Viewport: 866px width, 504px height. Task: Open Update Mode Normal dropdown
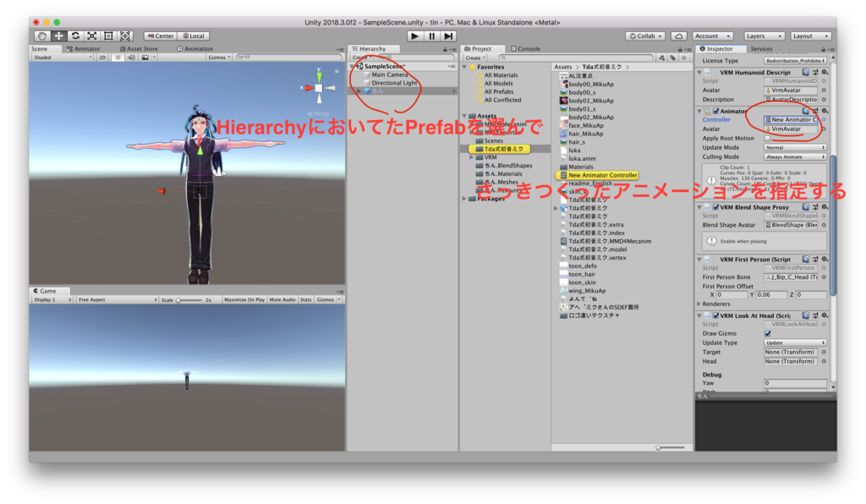pos(795,148)
